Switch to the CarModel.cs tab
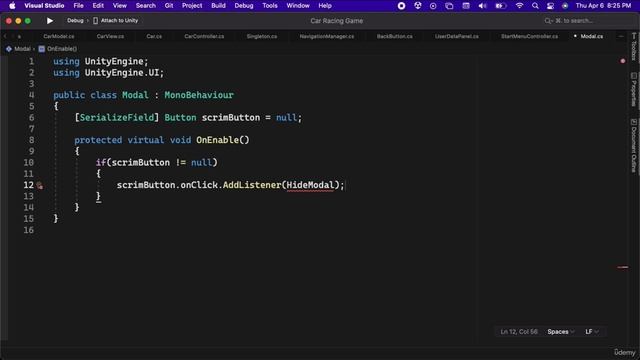The width and height of the screenshot is (640, 360). [x=59, y=36]
